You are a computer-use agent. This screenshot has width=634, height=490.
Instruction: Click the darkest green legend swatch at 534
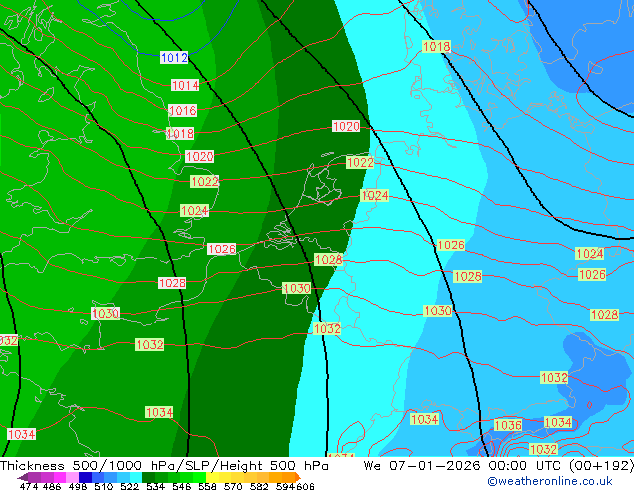[149, 477]
